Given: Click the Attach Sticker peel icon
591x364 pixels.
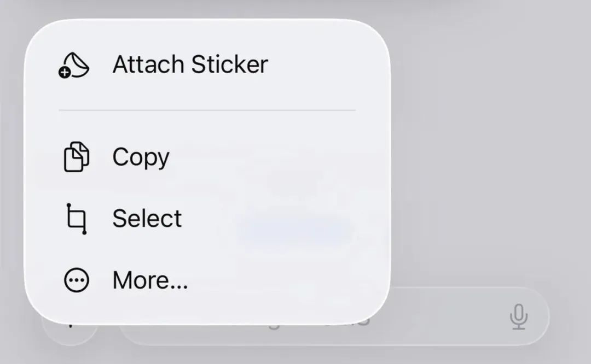Looking at the screenshot, I should (x=74, y=65).
